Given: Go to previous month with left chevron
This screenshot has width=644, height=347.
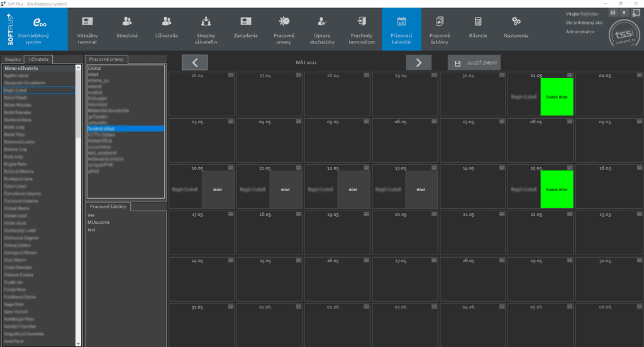Looking at the screenshot, I should [194, 62].
